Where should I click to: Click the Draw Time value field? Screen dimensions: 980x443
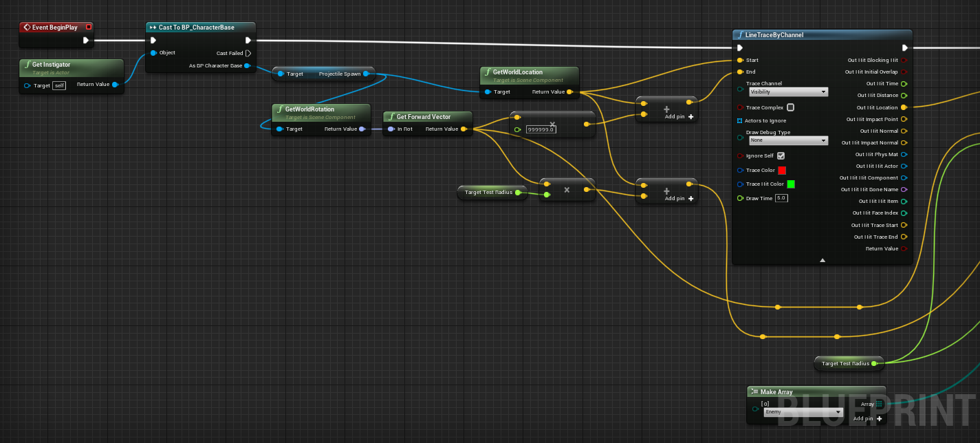point(781,198)
